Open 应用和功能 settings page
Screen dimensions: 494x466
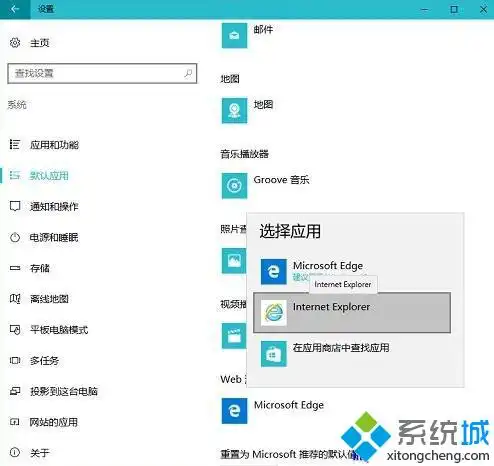(54, 145)
